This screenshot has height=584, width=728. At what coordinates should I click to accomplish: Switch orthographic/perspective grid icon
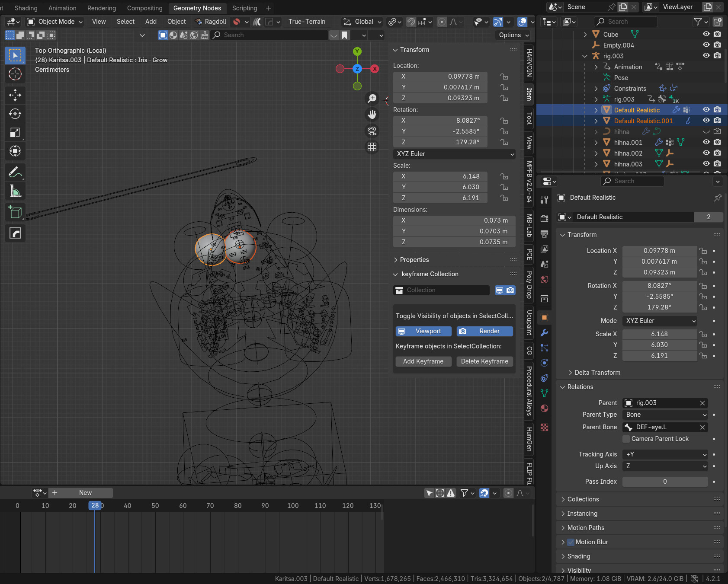(x=372, y=147)
